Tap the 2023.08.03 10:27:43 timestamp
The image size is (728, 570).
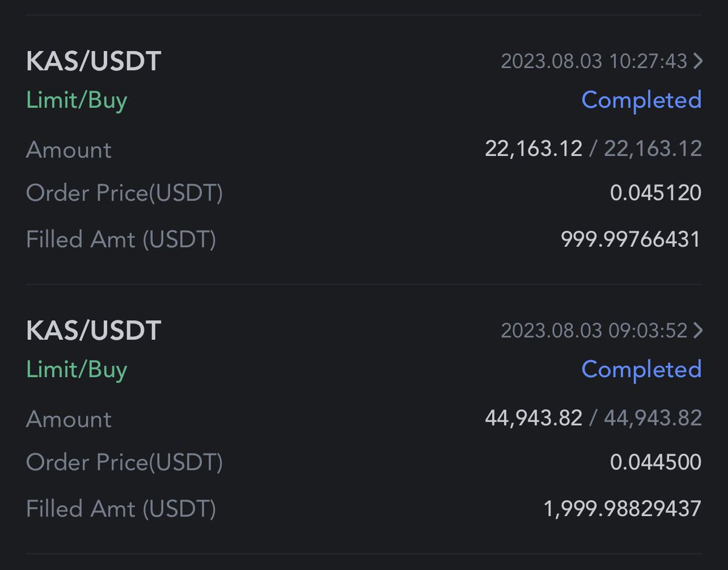click(594, 61)
